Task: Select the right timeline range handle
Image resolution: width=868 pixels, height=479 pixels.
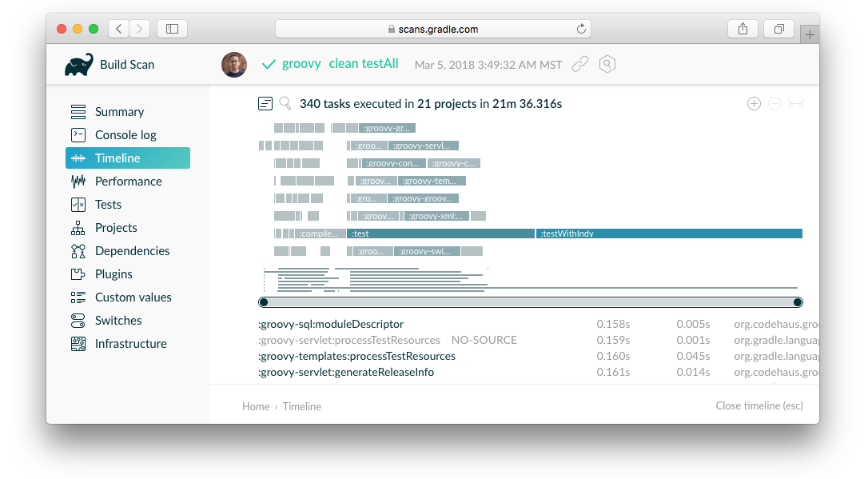Action: pos(797,301)
